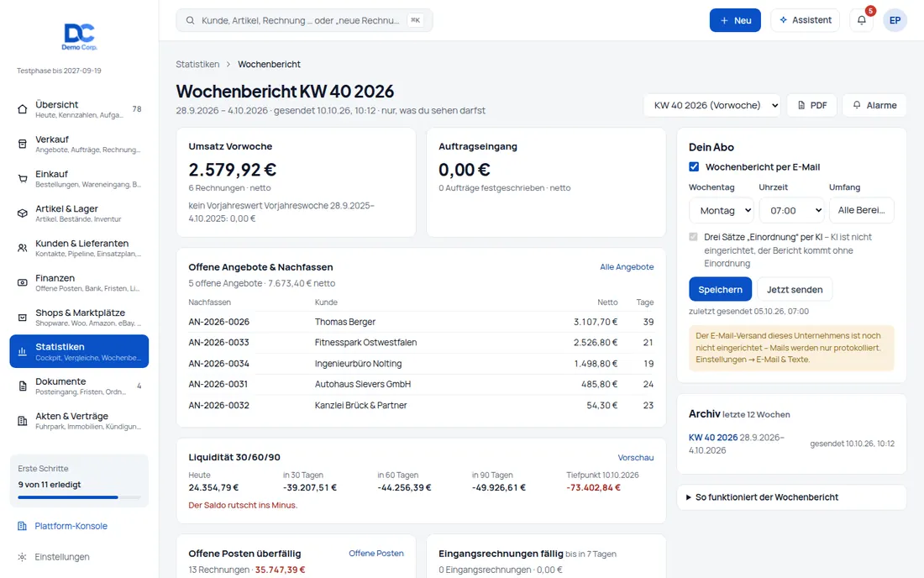Toggle Wochenbericht per E-Mail checkbox

pyautogui.click(x=694, y=166)
